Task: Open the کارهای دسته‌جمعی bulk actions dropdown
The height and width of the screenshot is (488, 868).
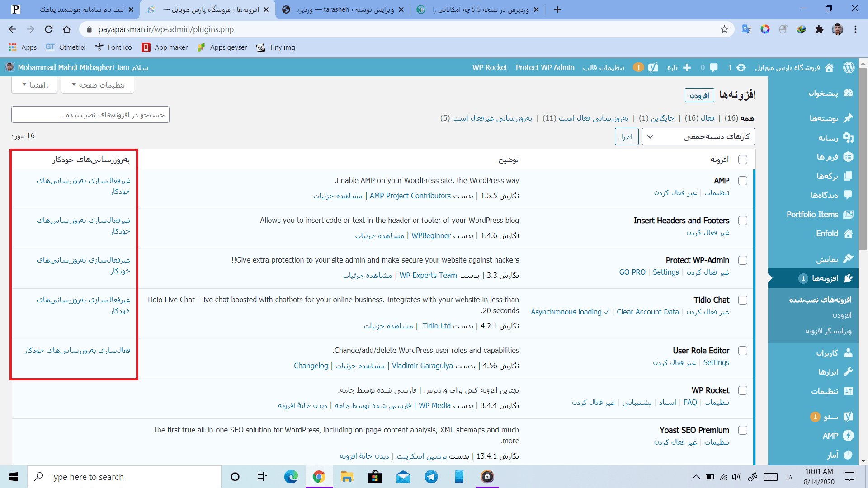Action: (698, 136)
